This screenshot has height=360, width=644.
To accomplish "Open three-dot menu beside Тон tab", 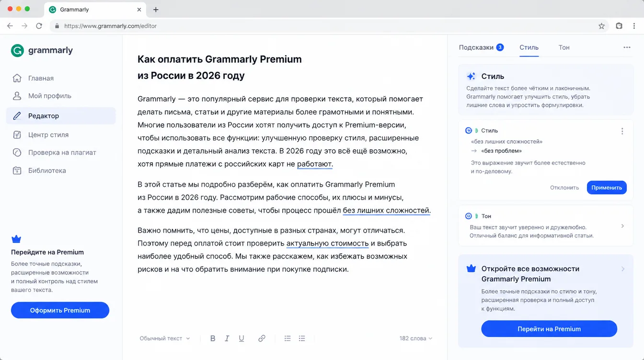I will tap(627, 47).
